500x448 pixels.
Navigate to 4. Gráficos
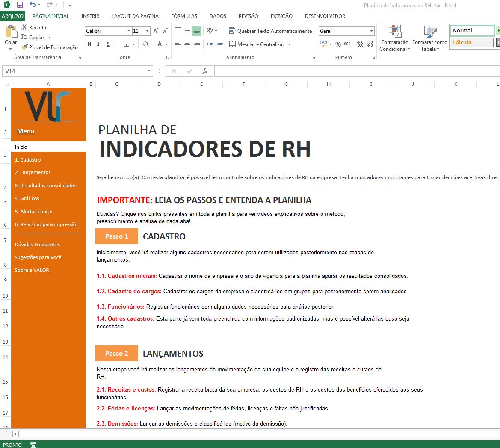27,198
